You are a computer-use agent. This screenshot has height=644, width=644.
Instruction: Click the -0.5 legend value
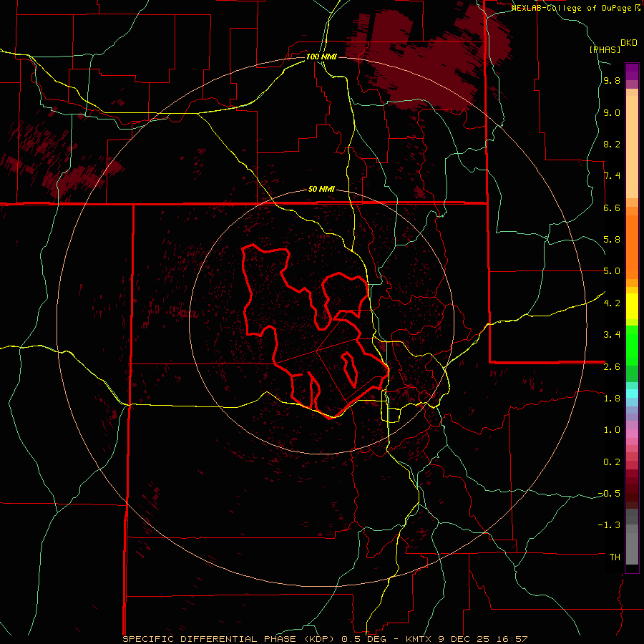pyautogui.click(x=609, y=493)
